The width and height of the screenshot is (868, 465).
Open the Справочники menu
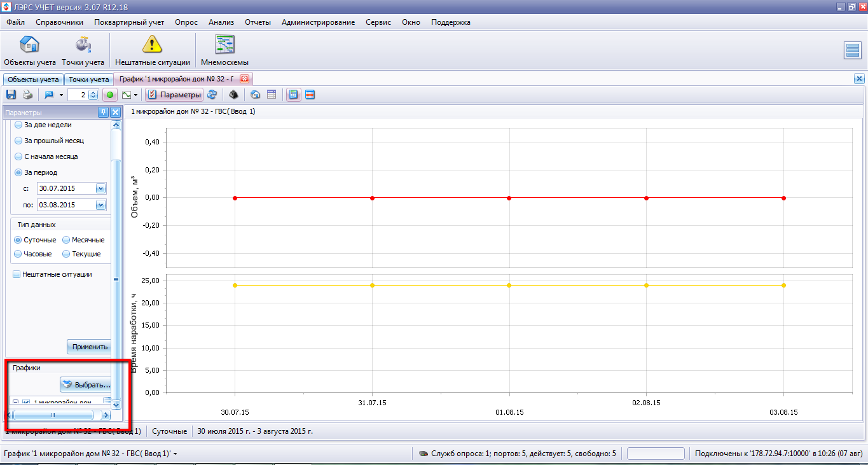tap(60, 22)
